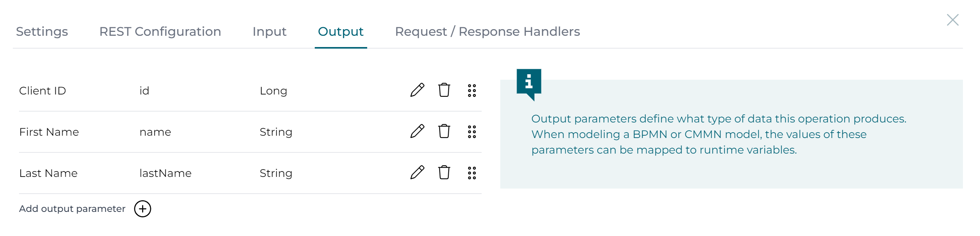This screenshot has width=980, height=236.
Task: Open the REST Configuration tab
Action: (160, 31)
